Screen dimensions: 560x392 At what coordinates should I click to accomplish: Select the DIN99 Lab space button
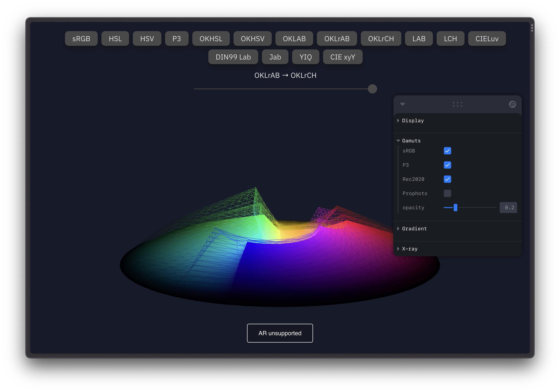coord(233,57)
